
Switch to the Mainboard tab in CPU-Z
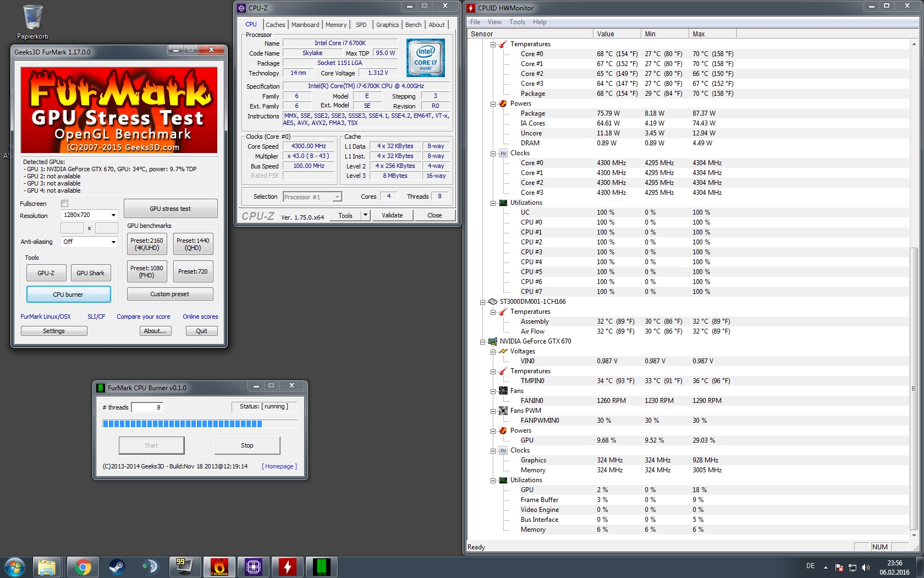click(305, 25)
